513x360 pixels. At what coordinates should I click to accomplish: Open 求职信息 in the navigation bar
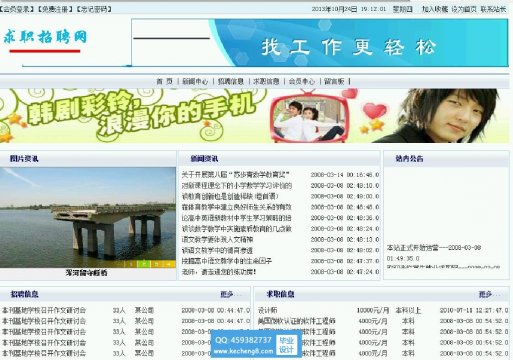pyautogui.click(x=266, y=81)
